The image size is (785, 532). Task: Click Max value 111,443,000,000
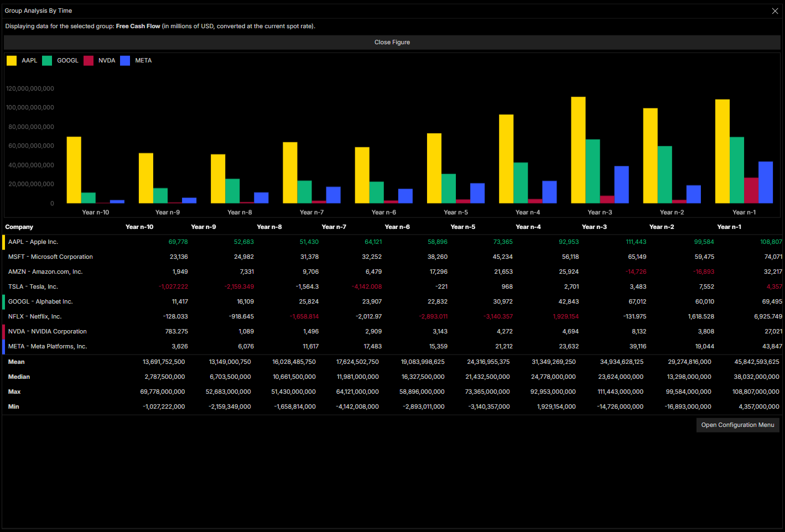coord(620,392)
